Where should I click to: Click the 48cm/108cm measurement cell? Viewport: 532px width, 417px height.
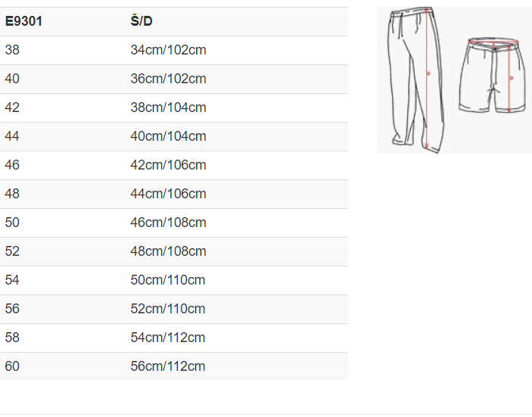[168, 251]
